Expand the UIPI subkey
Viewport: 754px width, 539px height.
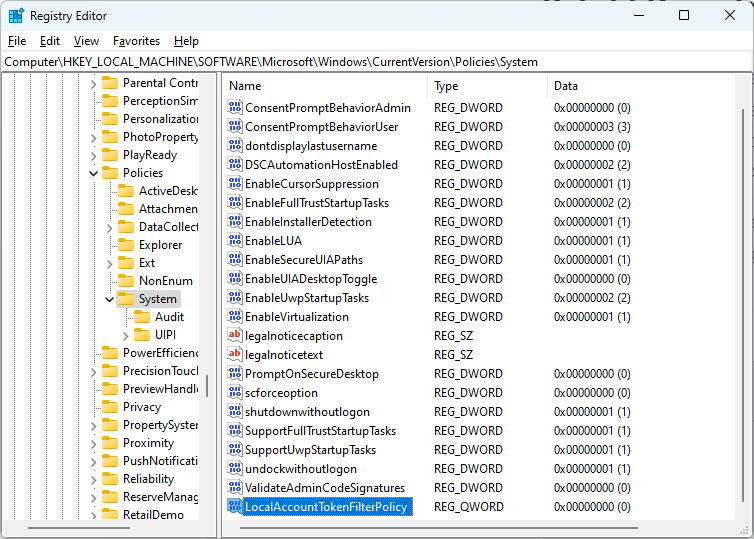125,335
